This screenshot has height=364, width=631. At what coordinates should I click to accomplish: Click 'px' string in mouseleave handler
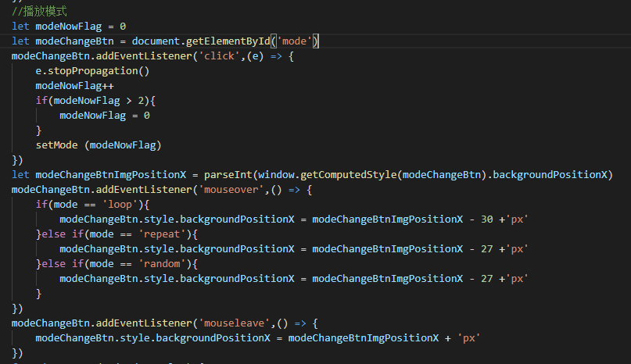pos(471,337)
